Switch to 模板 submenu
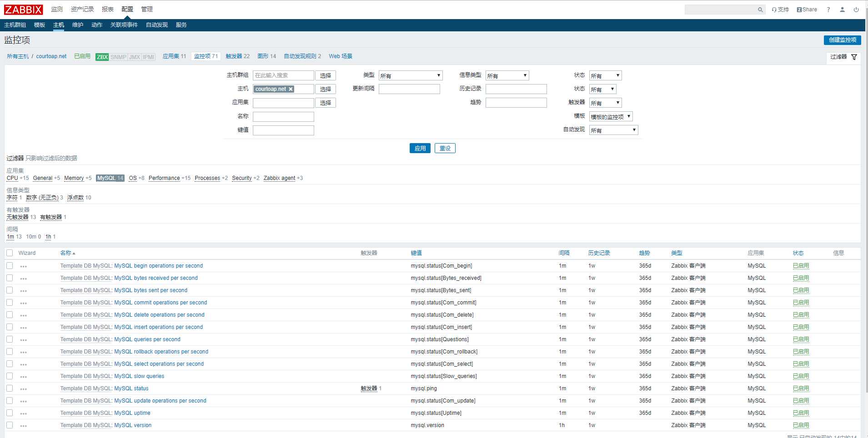 click(40, 25)
